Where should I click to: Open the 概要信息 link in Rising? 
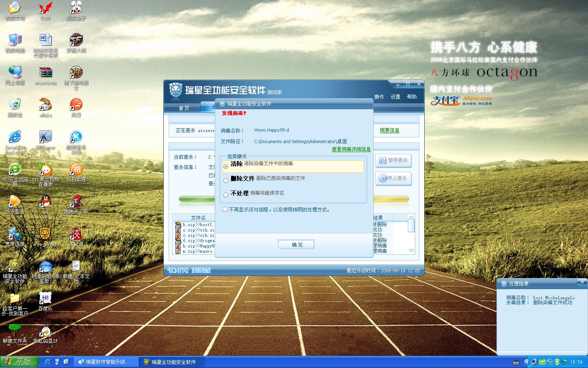[x=390, y=130]
